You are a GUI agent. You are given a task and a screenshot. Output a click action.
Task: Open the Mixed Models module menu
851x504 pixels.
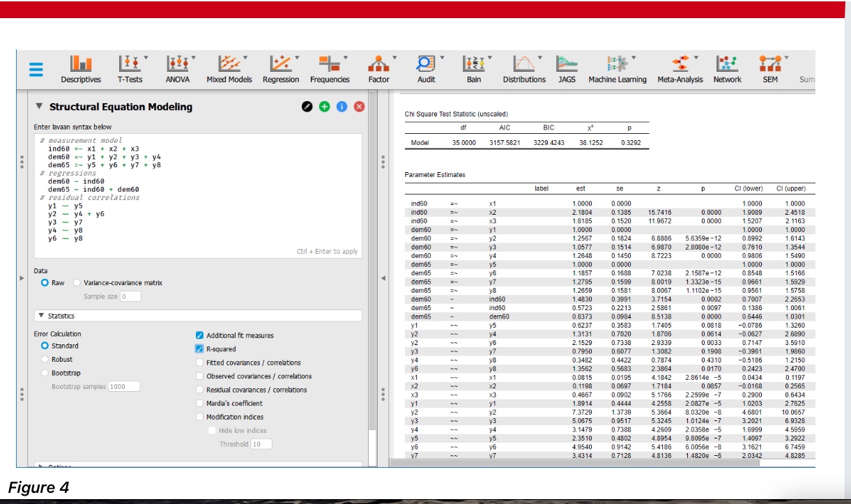pos(229,69)
